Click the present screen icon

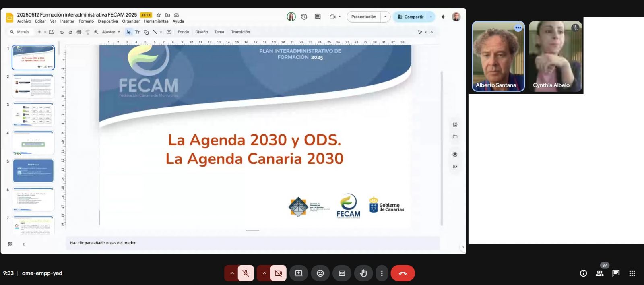(x=298, y=273)
